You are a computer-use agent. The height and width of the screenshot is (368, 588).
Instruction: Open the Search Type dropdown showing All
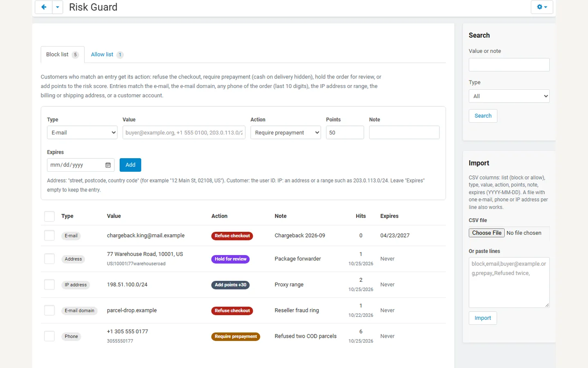coord(509,96)
